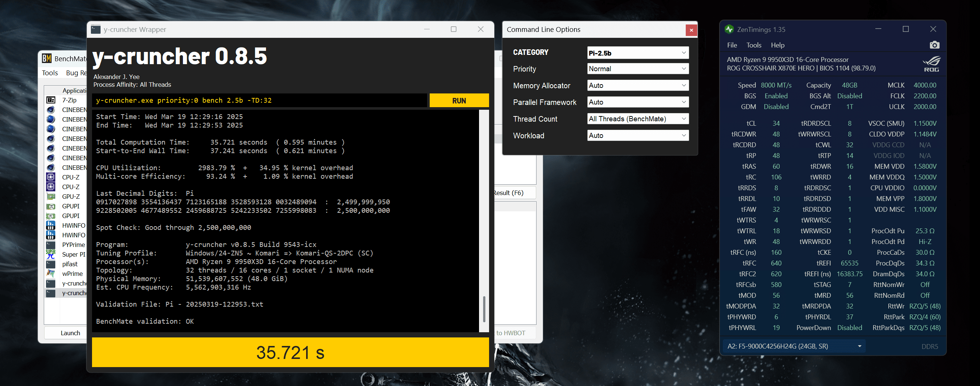Open the File menu in ZenTimings
This screenshot has height=386, width=980.
click(x=732, y=45)
